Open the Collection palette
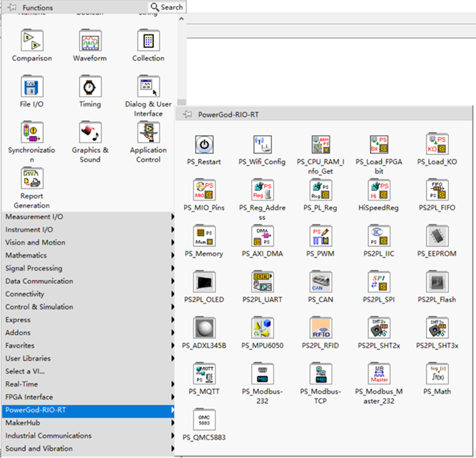This screenshot has width=476, height=458. [148, 40]
